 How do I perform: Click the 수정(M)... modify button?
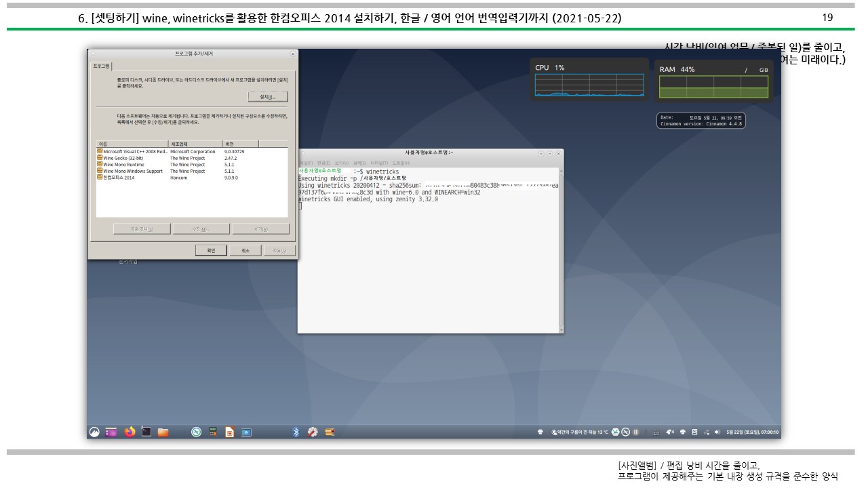(201, 229)
